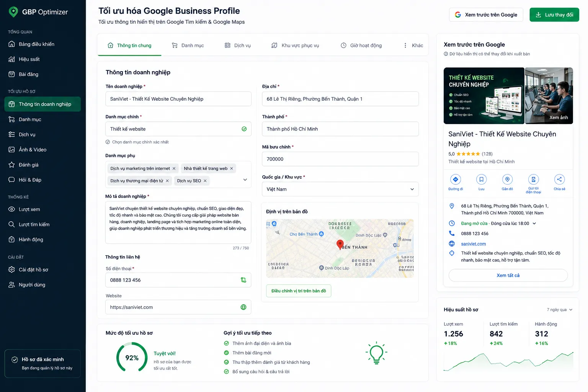Screen dimensions: 588x392
Task: Open the saniviet.com link in preview
Action: 474,244
